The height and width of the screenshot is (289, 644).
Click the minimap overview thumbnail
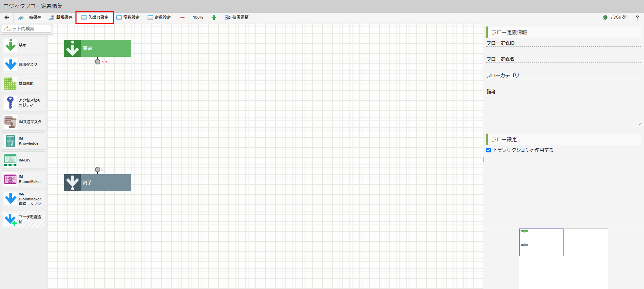(x=563, y=258)
